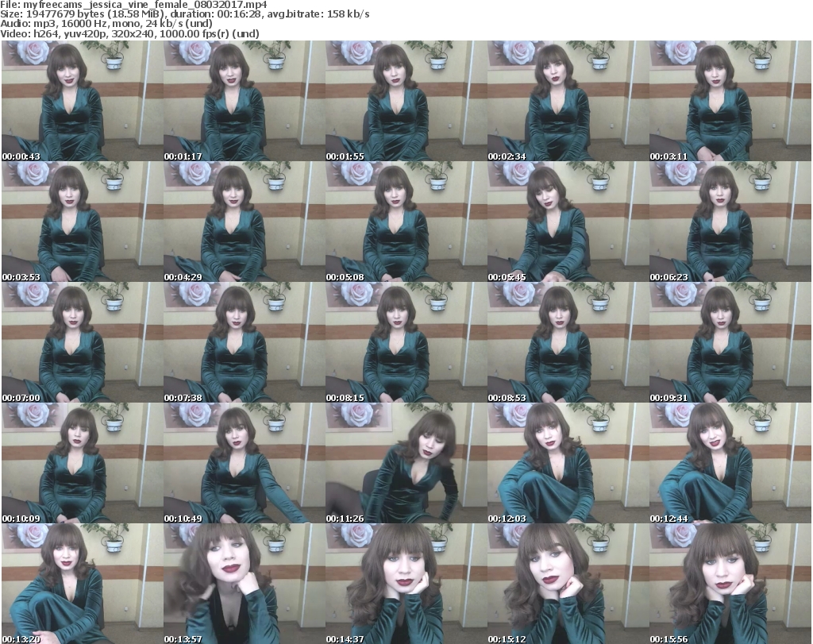Select the thumbnail at 00:10:49
813x644 pixels.
[x=245, y=463]
